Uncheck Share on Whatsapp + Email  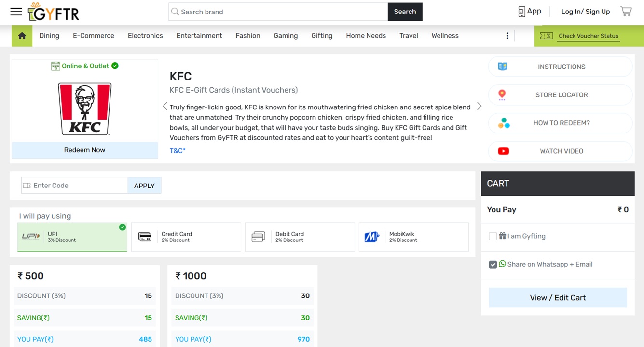[x=493, y=265]
